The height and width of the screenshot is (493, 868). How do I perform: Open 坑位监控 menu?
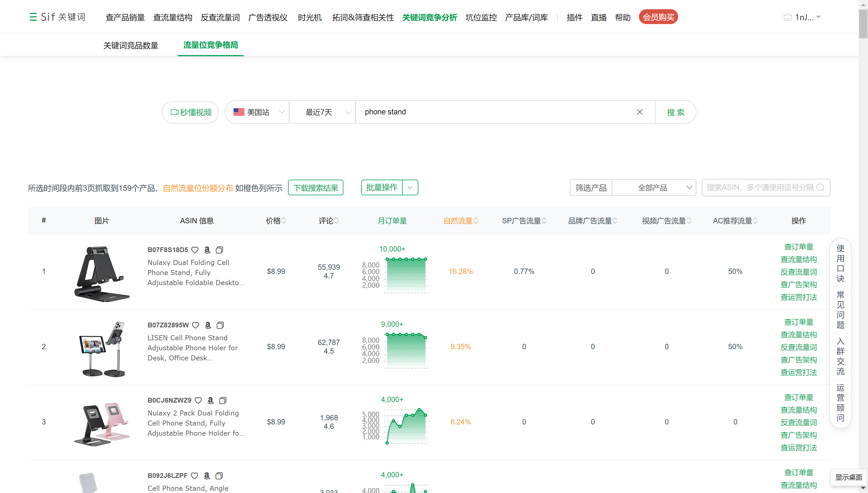click(x=481, y=17)
